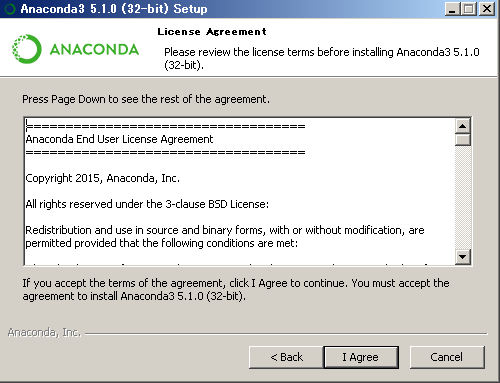The width and height of the screenshot is (500, 383).
Task: Close the Anaconda3 Setup window
Action: pos(487,9)
